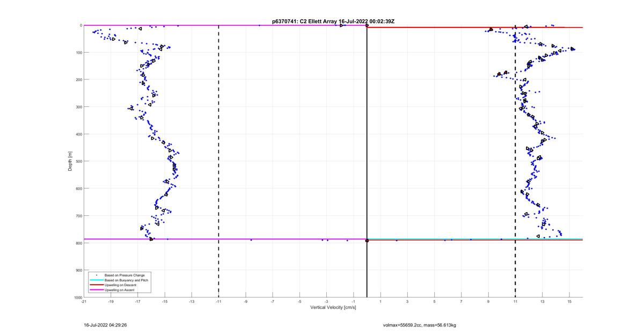The height and width of the screenshot is (334, 644).
Task: Click x-axis tick label -21
Action: pos(84,301)
